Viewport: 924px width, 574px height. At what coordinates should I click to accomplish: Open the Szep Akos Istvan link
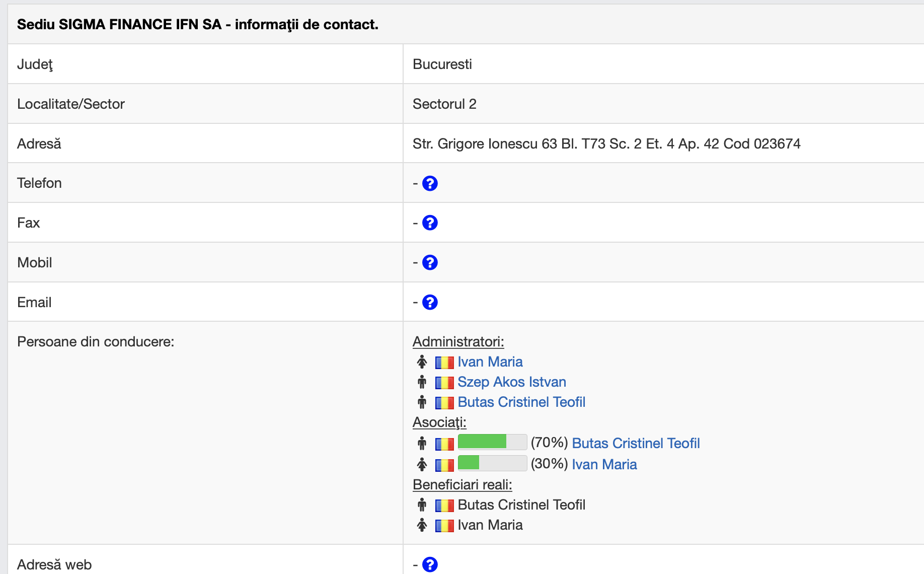click(x=511, y=382)
